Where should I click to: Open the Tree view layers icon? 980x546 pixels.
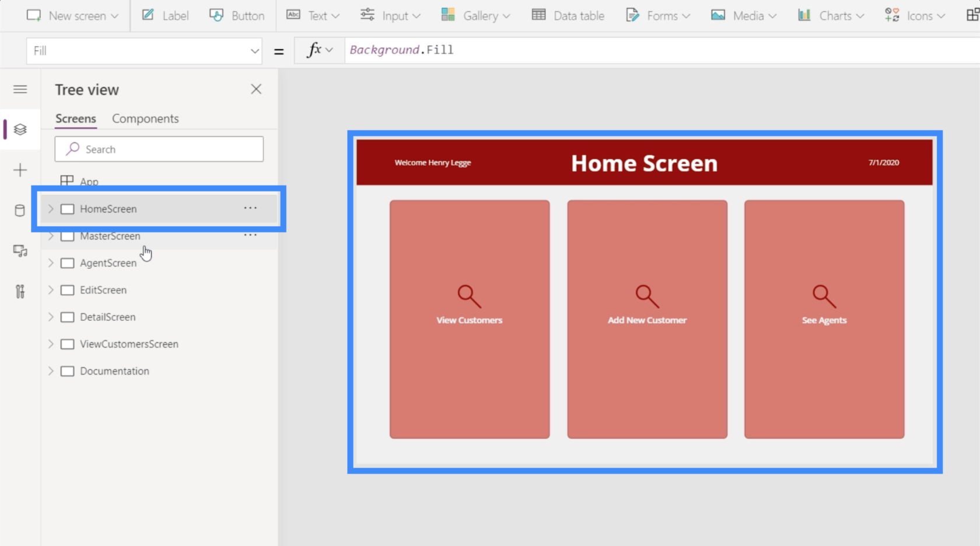pyautogui.click(x=20, y=129)
